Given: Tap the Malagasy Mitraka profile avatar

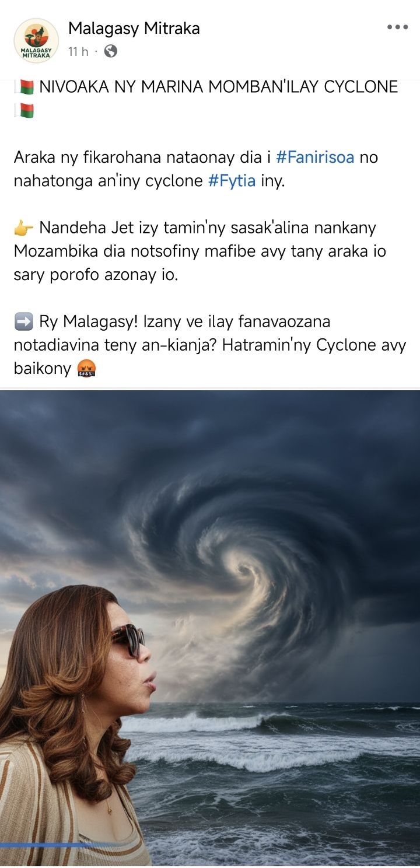Looking at the screenshot, I should [36, 41].
